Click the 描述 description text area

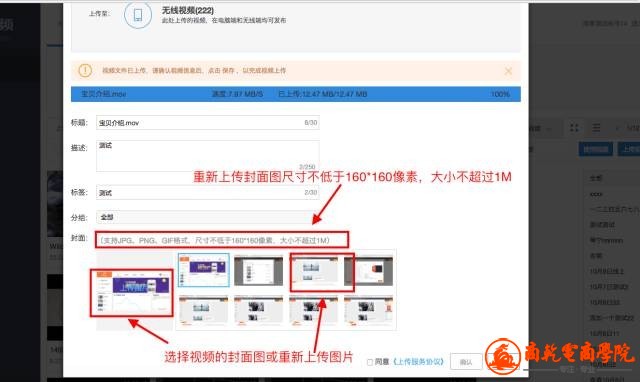tap(207, 155)
